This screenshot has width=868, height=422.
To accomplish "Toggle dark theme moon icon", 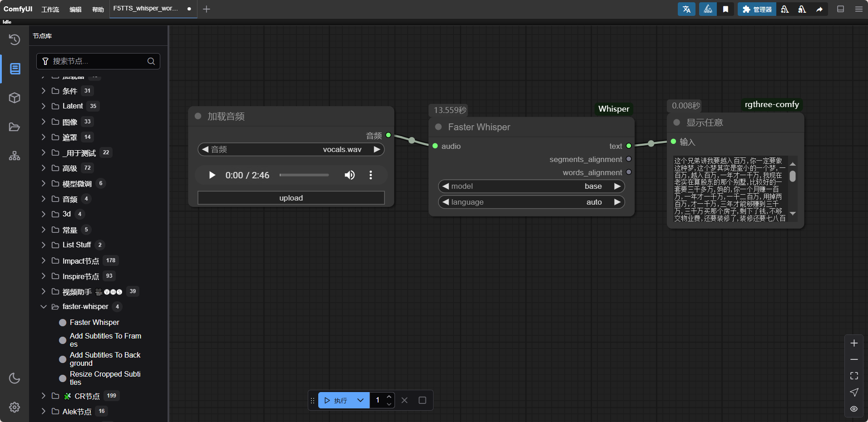I will (15, 378).
